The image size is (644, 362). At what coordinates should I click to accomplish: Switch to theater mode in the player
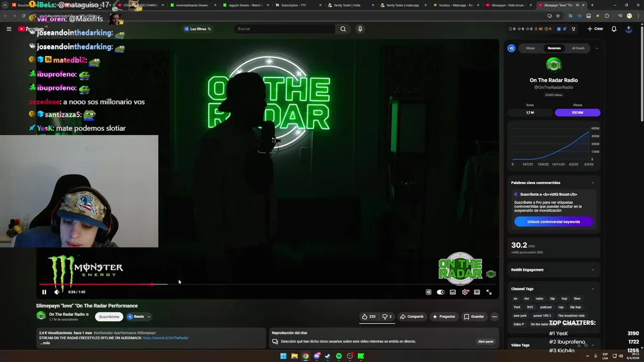pyautogui.click(x=477, y=292)
